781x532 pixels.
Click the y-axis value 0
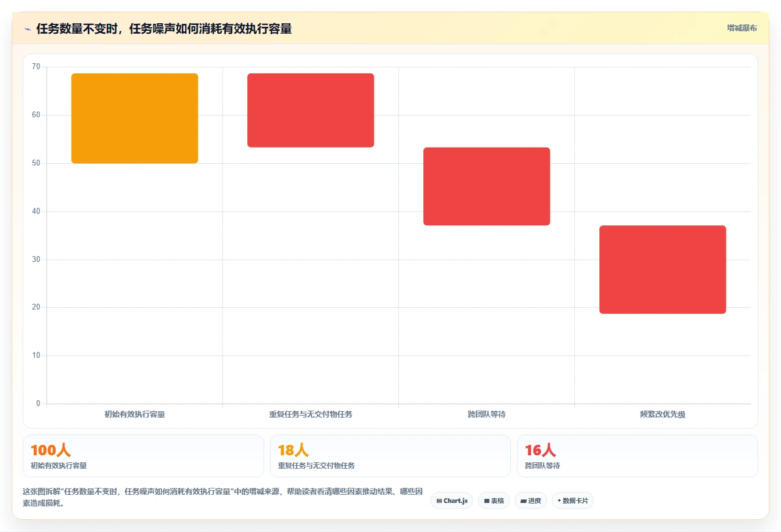38,404
